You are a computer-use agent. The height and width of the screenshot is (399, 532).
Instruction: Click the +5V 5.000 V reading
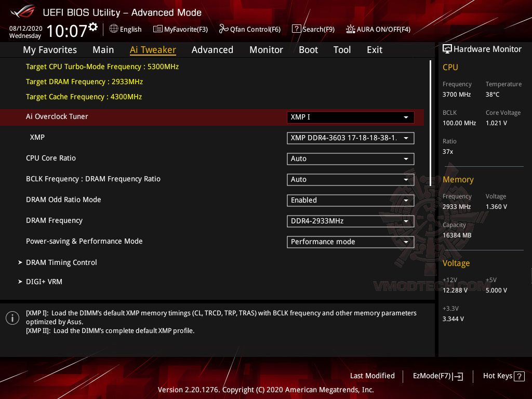[x=496, y=290]
